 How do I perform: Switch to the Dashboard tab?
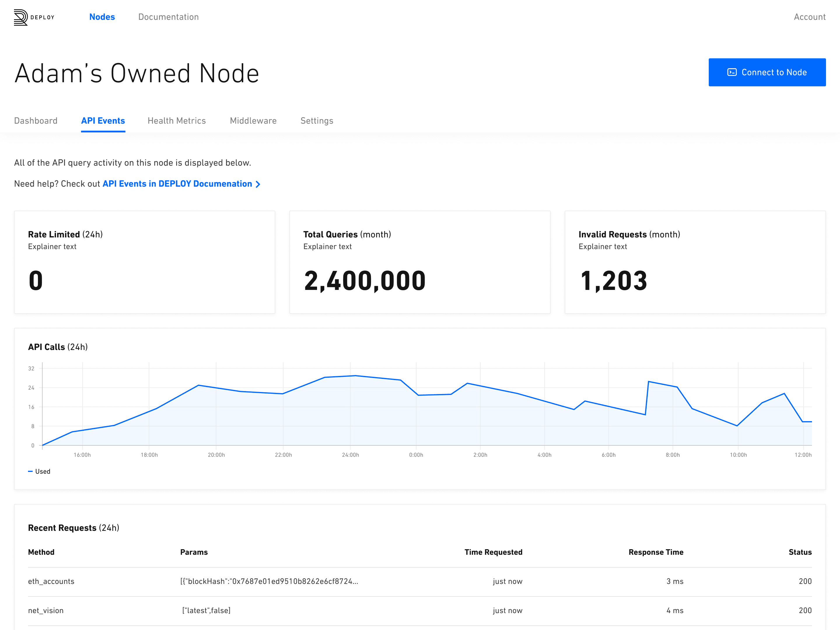36,121
